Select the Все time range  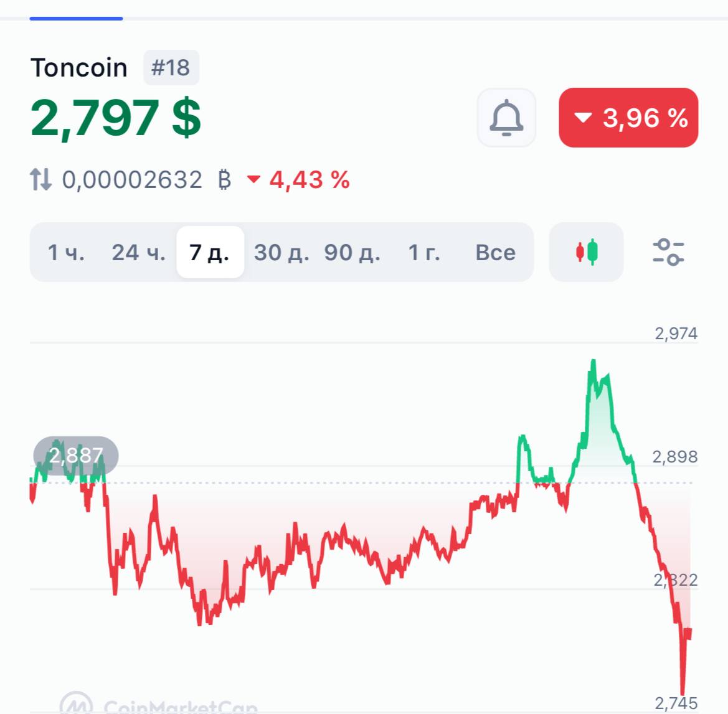[x=495, y=253]
